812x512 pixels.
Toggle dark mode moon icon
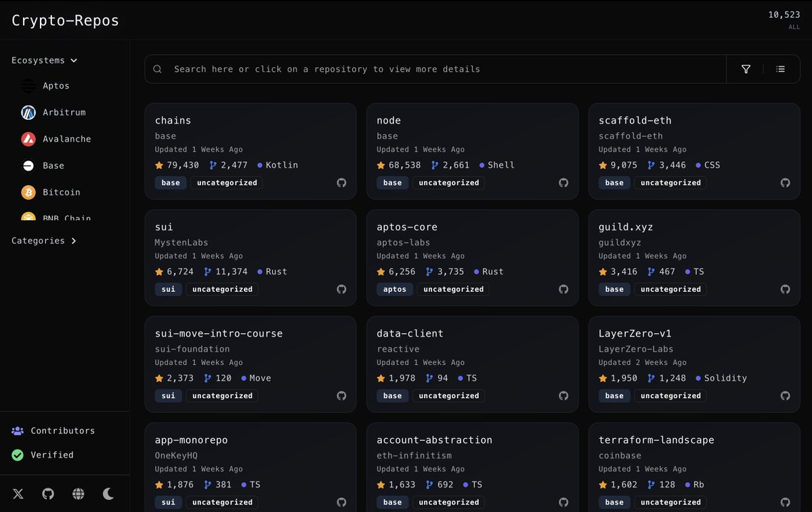108,494
